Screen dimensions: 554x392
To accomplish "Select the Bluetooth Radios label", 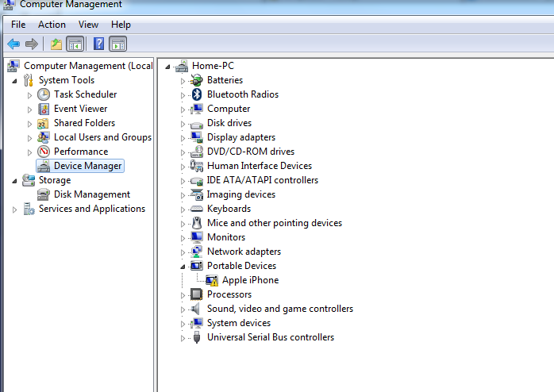I will click(x=243, y=94).
